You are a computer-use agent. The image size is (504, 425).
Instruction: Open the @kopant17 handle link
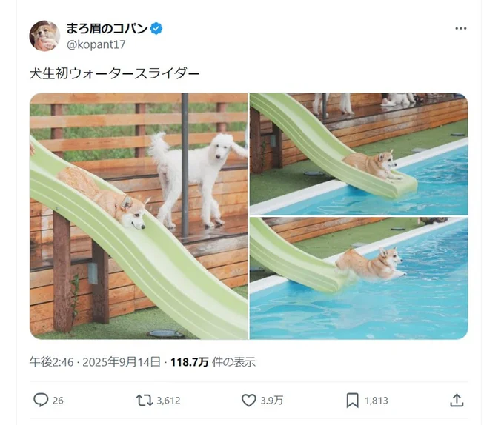(96, 44)
